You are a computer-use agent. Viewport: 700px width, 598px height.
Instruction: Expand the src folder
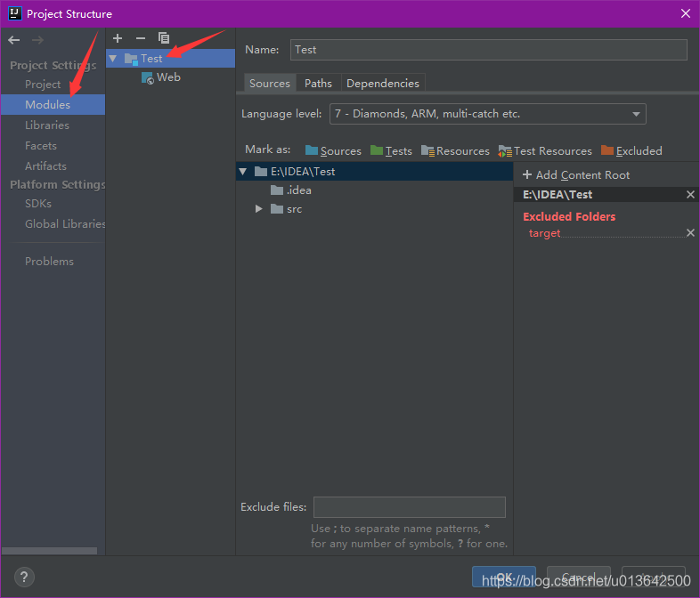pyautogui.click(x=258, y=209)
